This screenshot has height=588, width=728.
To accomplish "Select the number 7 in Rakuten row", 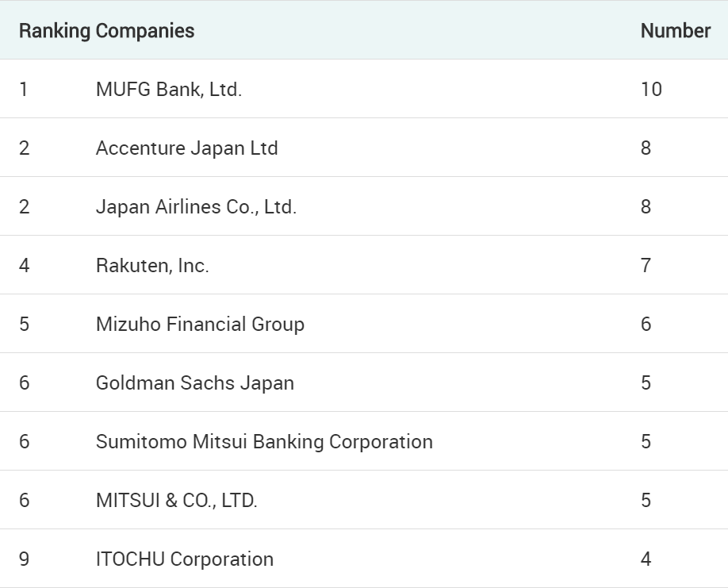I will (x=646, y=266).
